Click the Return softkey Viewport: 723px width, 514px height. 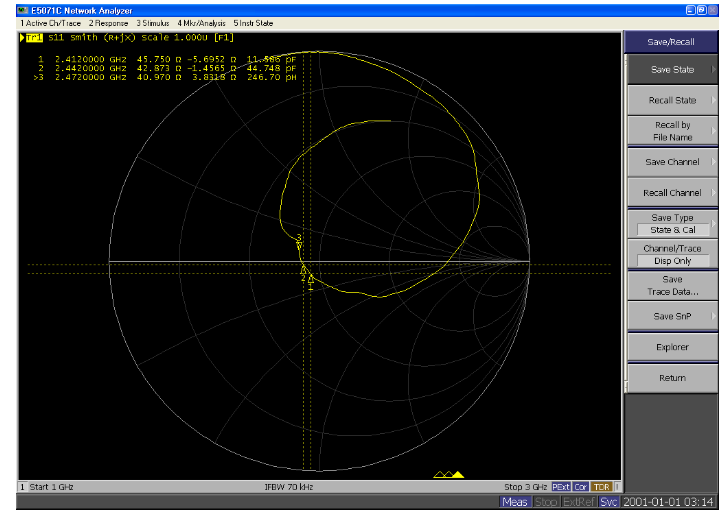[672, 378]
